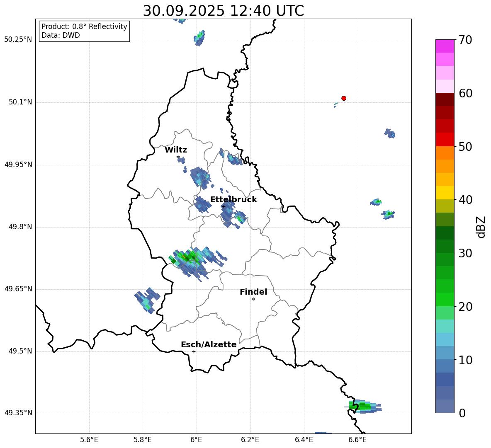Screen dimensions: 491x448
Task: Click the red radar site marker dot
Action: pos(343,98)
